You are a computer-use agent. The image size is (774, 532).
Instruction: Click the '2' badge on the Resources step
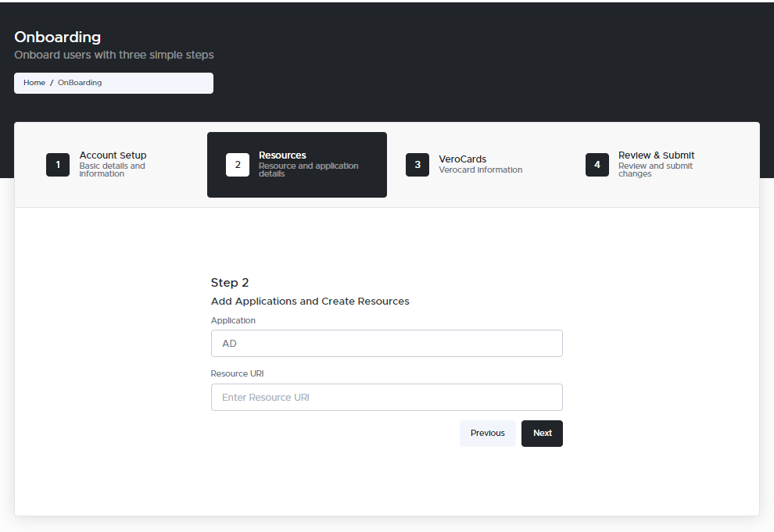coord(238,165)
